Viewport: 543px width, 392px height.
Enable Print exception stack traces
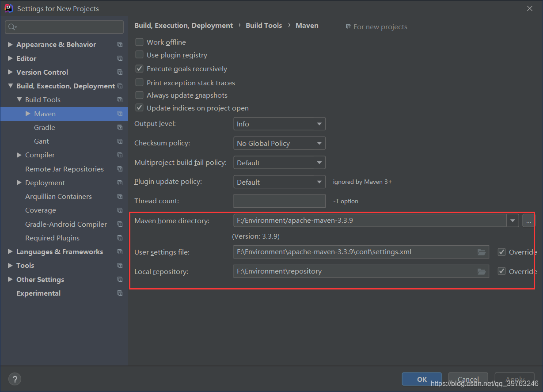click(139, 83)
